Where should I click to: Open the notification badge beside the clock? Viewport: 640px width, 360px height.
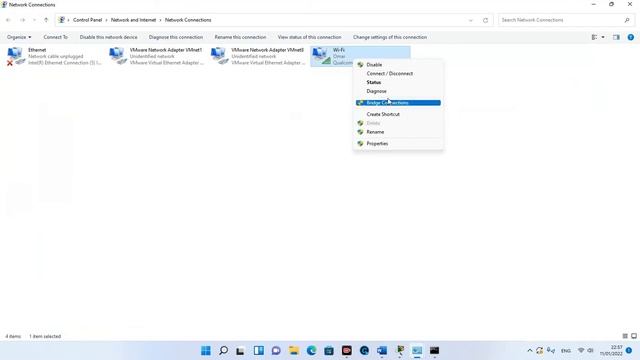[x=629, y=351]
